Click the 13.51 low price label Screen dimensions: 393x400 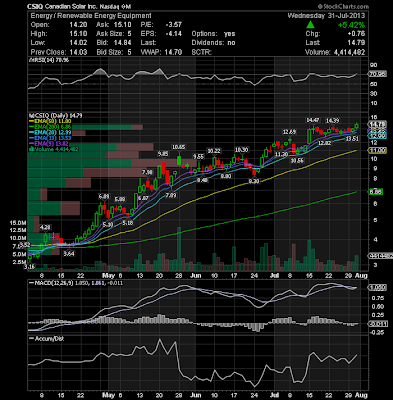(x=352, y=139)
